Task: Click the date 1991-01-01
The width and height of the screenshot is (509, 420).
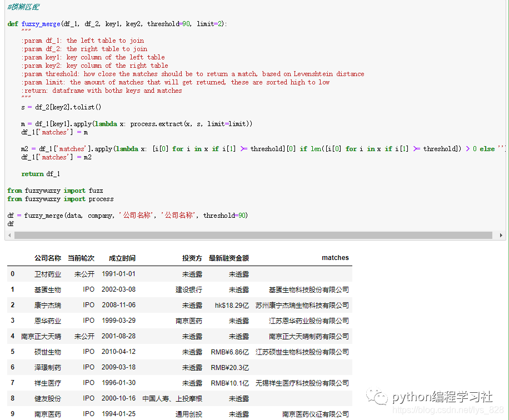Action: (118, 274)
